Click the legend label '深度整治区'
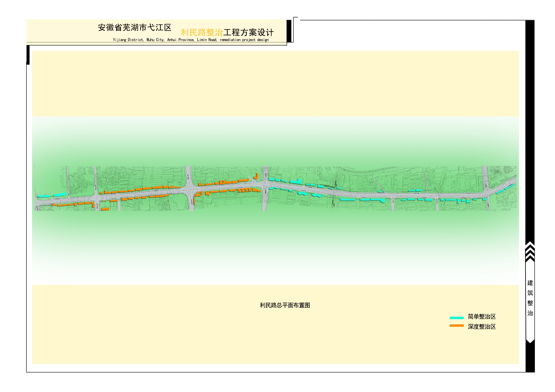Image resolution: width=555 pixels, height=392 pixels. 482,327
